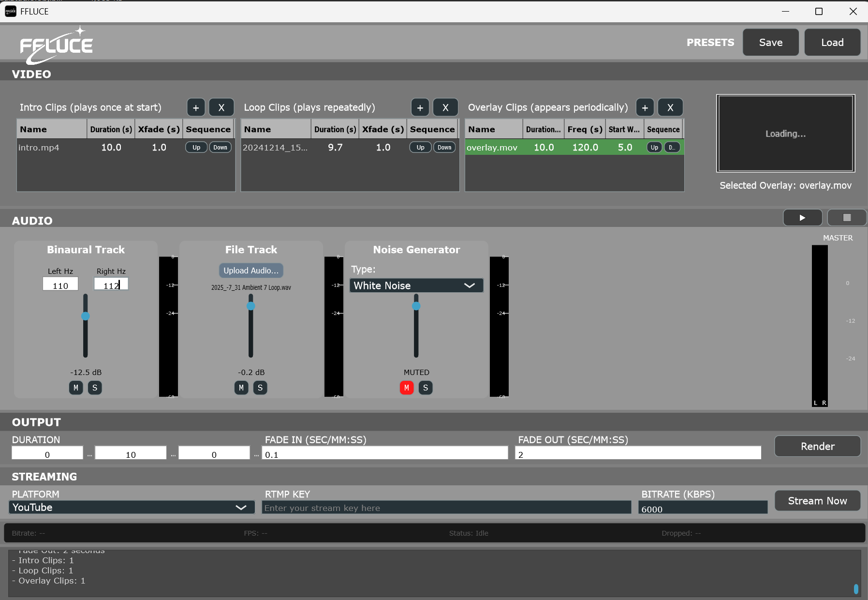Open the noise Type dropdown
The image size is (868, 600).
point(416,285)
